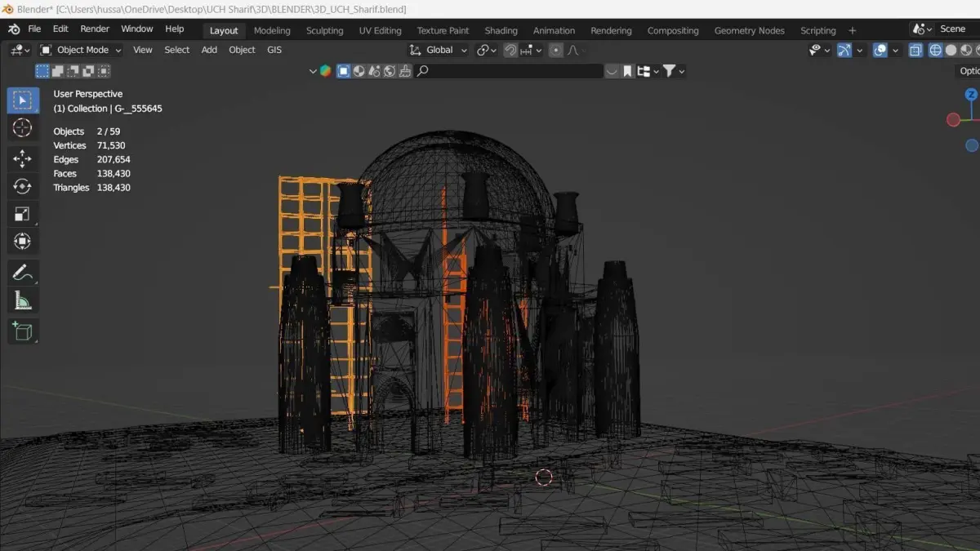Screen dimensions: 980x551
Task: Click the white square asset filter icon
Action: coord(344,71)
